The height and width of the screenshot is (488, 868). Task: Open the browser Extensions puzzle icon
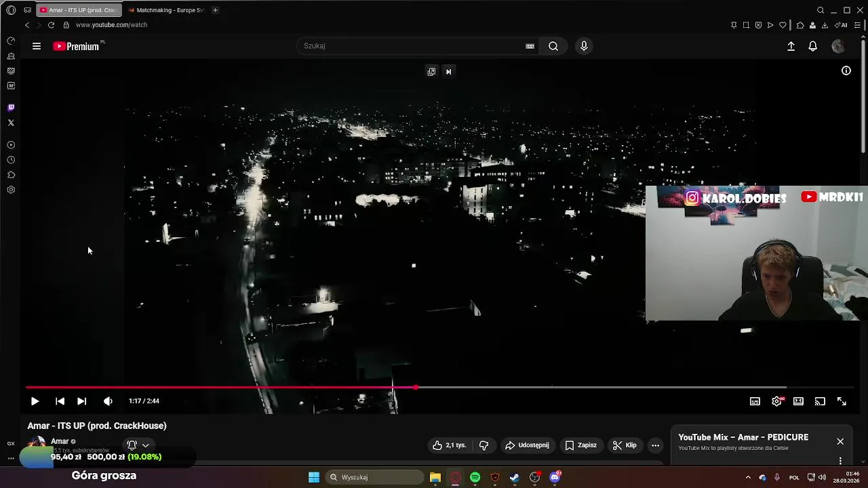point(800,25)
